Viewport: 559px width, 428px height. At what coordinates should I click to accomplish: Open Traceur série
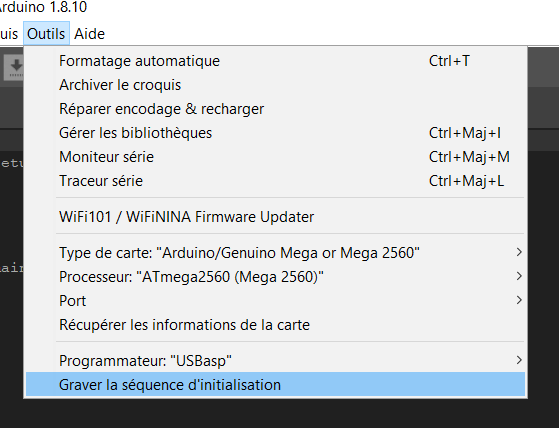click(x=276, y=181)
